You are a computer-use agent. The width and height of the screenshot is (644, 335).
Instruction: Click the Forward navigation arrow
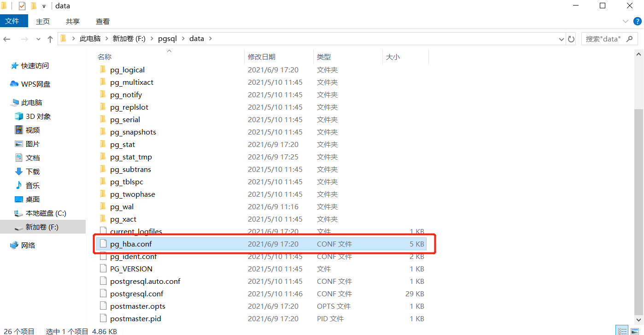24,39
